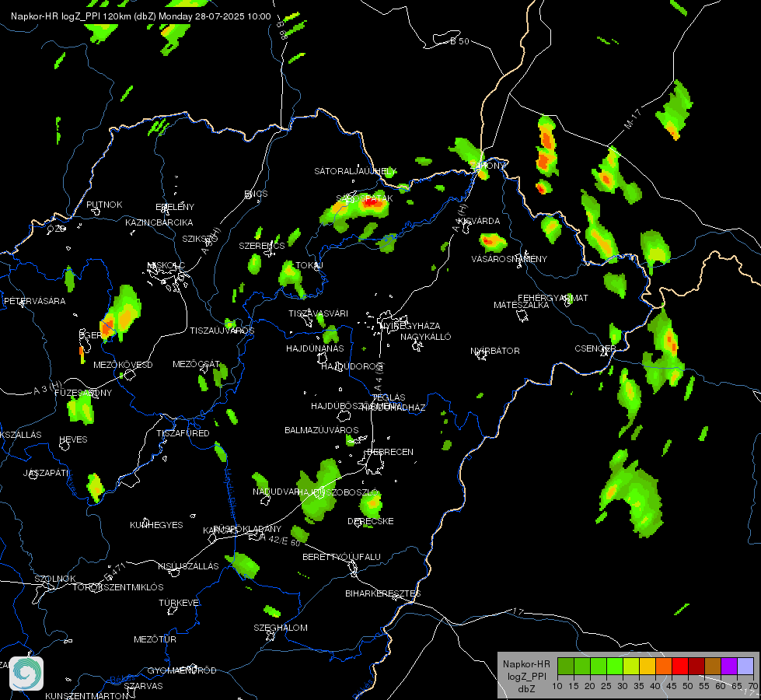Click the SÁTORALJAÚJHELY city label
This screenshot has width=761, height=700.
(355, 171)
